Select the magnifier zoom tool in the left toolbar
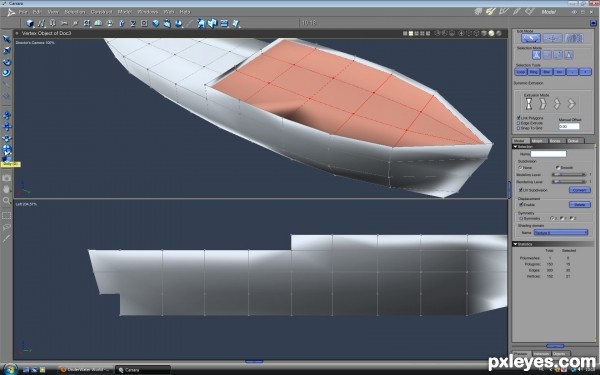Screen dimensions: 600x375 (7, 200)
